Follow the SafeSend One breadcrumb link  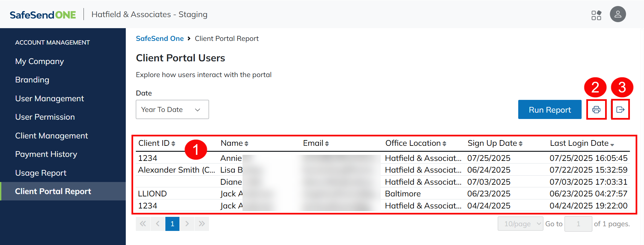coord(160,39)
